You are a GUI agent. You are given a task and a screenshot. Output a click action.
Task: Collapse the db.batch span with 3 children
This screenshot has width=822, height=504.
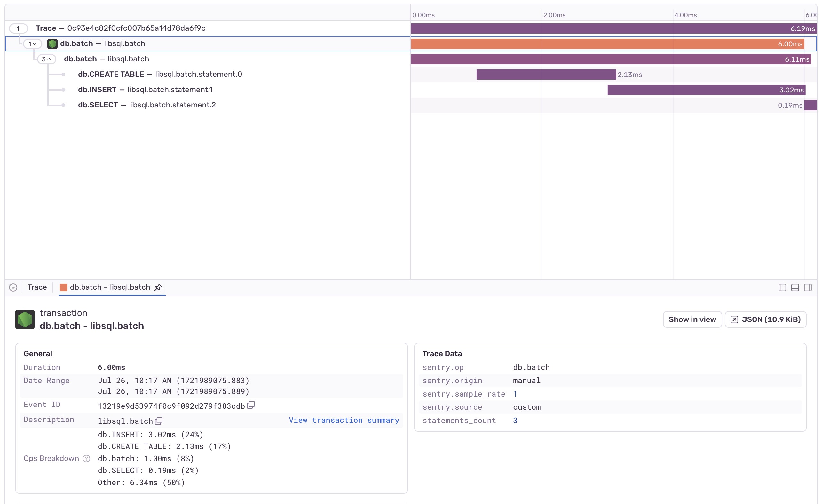pos(46,59)
